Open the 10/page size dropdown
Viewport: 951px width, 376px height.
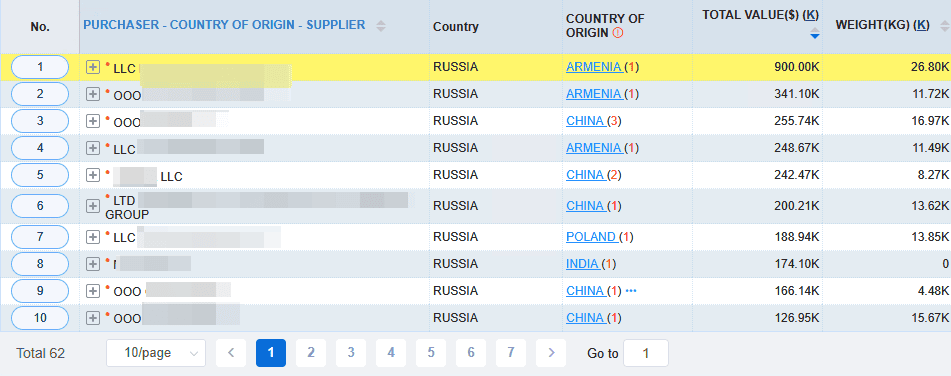156,353
